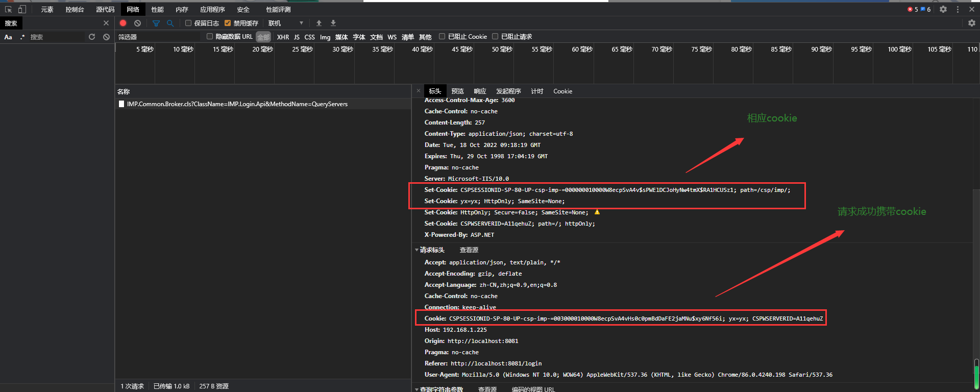Open the 联机 throttling dropdown
This screenshot has width=980, height=392.
click(286, 23)
